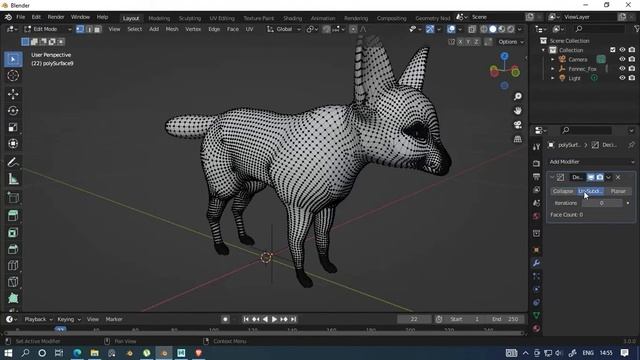This screenshot has width=640, height=360.
Task: Open the Edit Mode dropdown
Action: 48,29
